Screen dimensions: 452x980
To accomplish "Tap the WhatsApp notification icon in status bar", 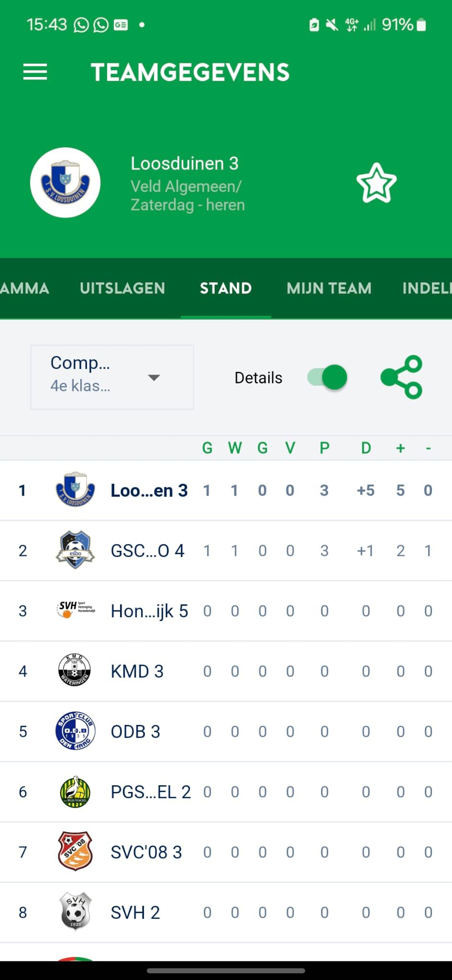I will coord(81,25).
